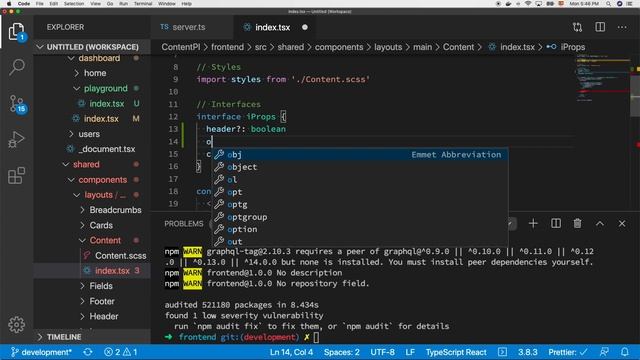Viewport: 640px width, 360px height.
Task: Expand the Breadcrumbs folder
Action: pos(115,210)
